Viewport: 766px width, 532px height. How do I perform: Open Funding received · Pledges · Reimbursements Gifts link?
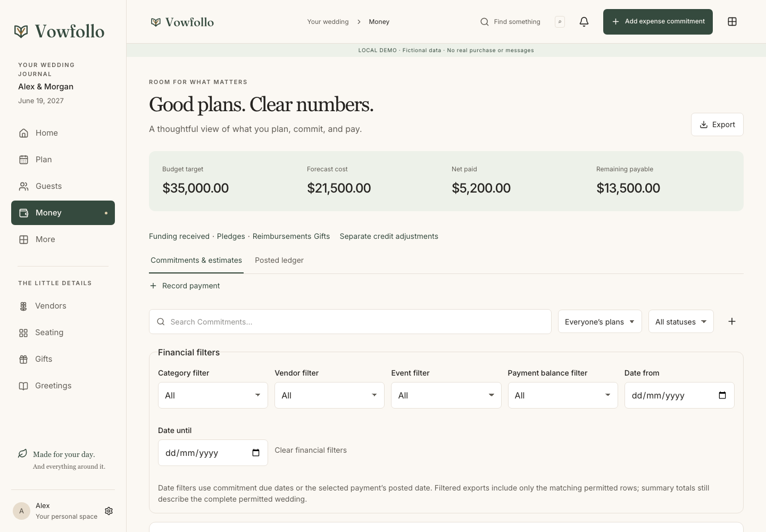(x=239, y=236)
